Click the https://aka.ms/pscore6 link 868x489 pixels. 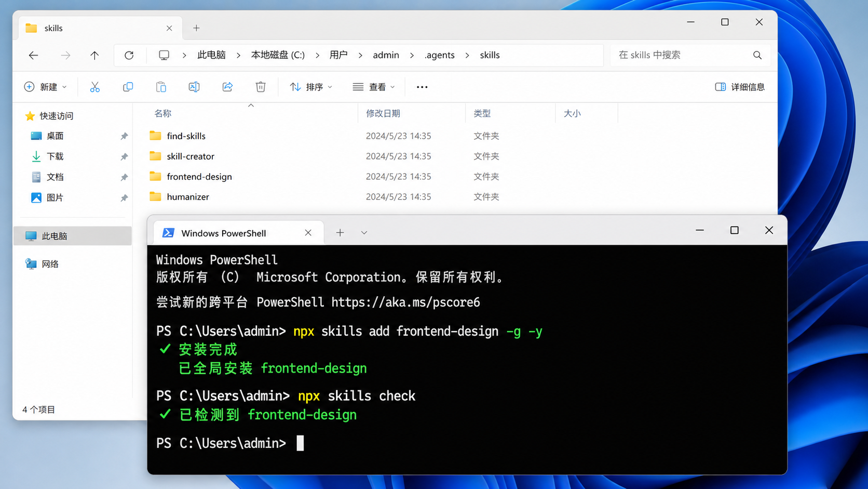tap(405, 302)
